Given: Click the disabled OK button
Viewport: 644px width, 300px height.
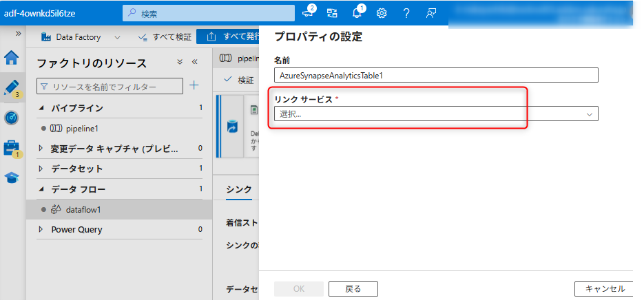Looking at the screenshot, I should click(x=299, y=289).
